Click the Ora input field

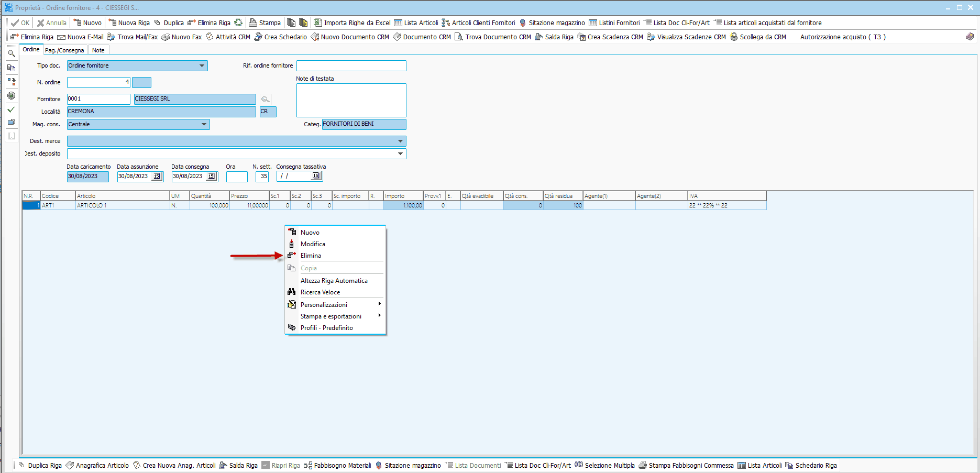point(237,177)
